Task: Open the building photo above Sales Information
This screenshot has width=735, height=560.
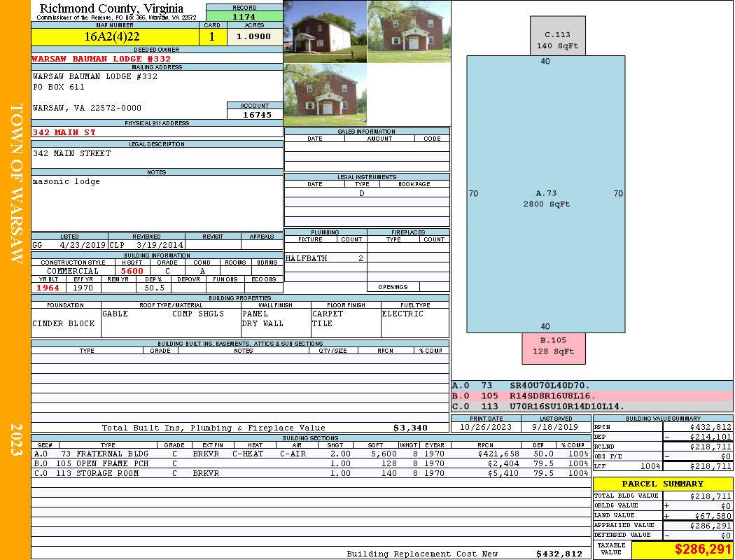Action: point(325,94)
